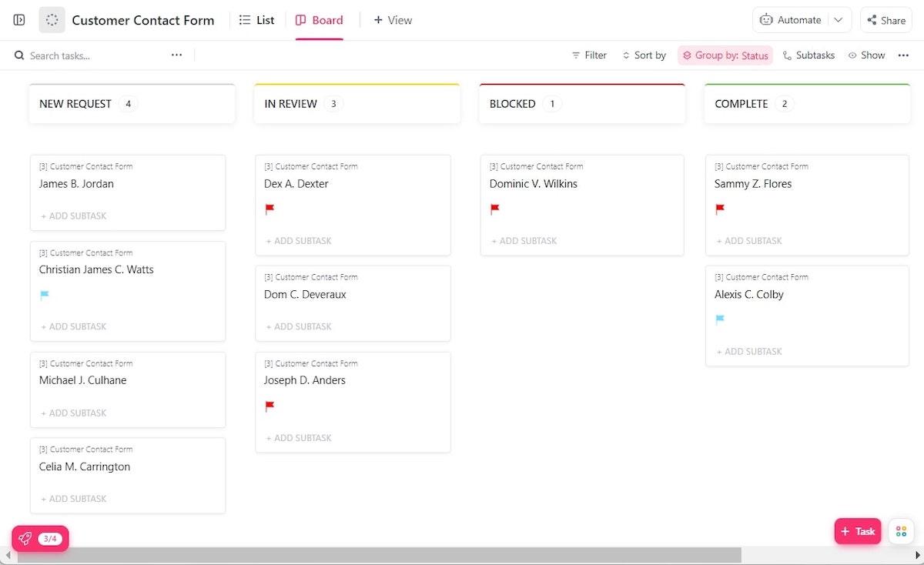This screenshot has height=565, width=924.
Task: Toggle the sidebar panel icon
Action: [x=19, y=20]
